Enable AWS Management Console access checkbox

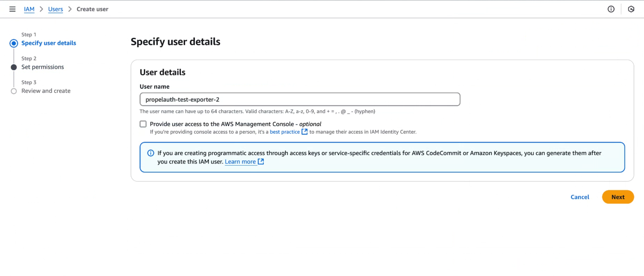[143, 124]
